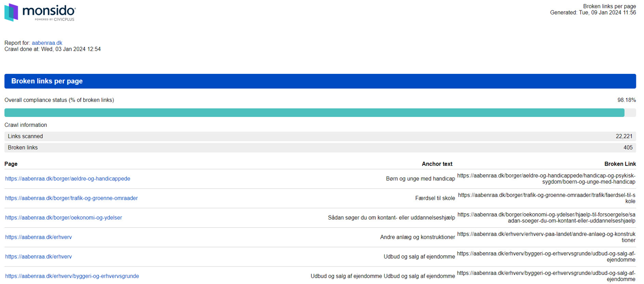Click anchor text 'Børn og unge med handicap'
644x284 pixels.
(420, 179)
